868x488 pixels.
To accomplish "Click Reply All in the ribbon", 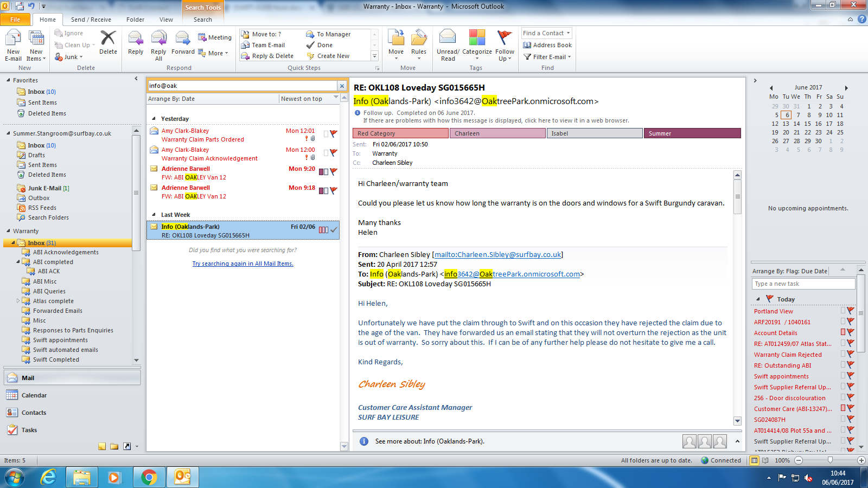I will [158, 46].
